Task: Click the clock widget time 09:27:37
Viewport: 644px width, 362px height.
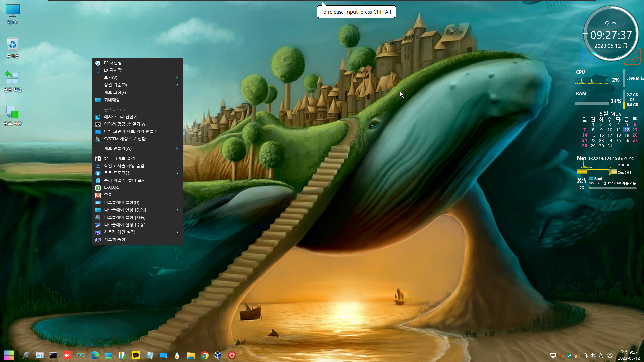Action: (611, 35)
